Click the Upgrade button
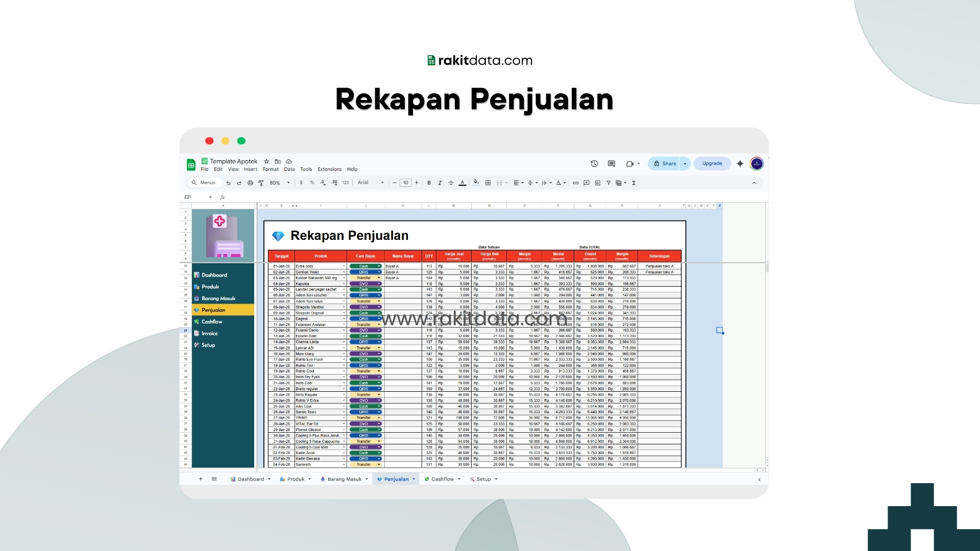The image size is (980, 551). click(712, 164)
